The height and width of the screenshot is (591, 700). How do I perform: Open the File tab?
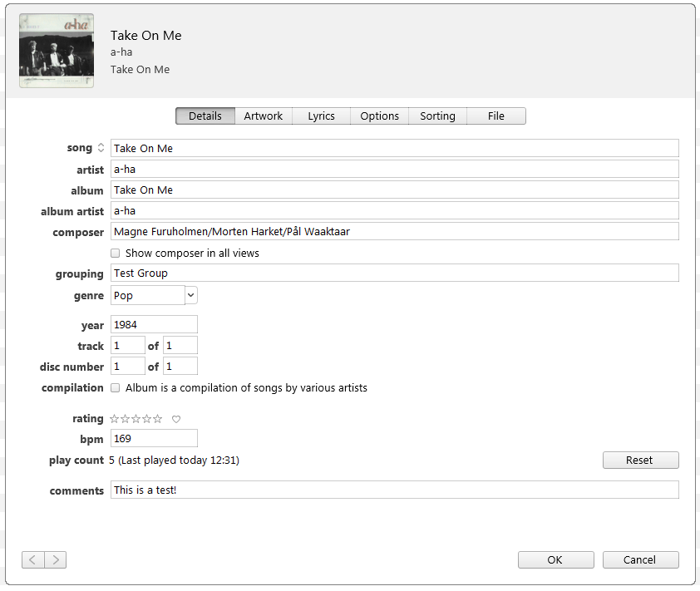pyautogui.click(x=496, y=116)
